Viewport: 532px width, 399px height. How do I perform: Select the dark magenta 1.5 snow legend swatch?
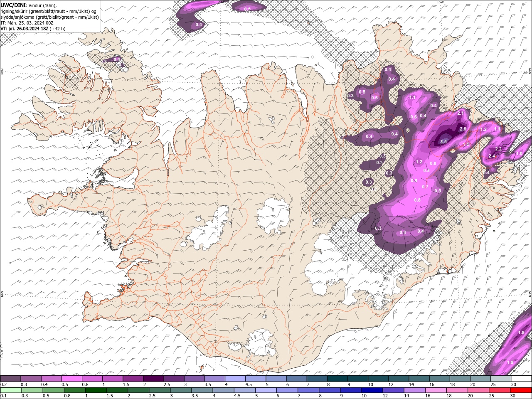click(x=133, y=378)
